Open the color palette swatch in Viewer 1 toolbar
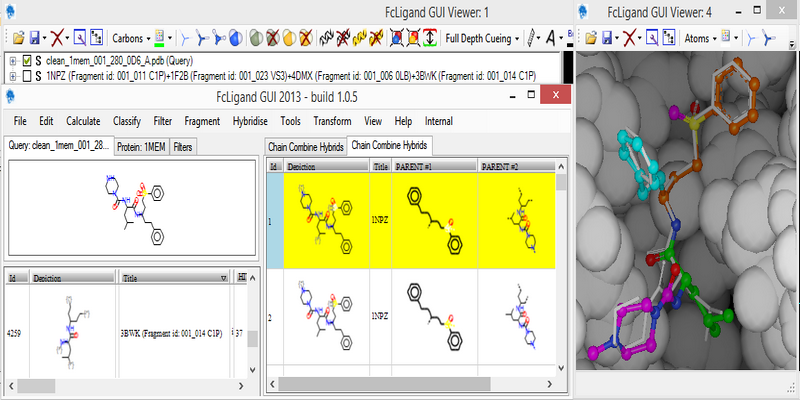The image size is (800, 400). click(161, 39)
